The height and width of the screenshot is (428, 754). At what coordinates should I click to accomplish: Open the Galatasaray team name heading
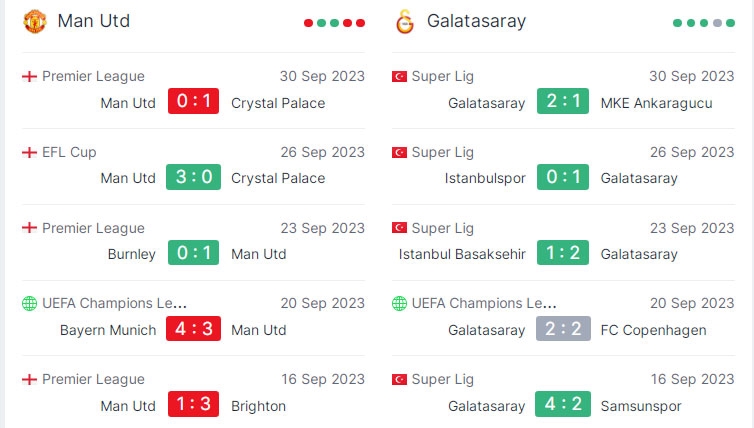point(477,21)
